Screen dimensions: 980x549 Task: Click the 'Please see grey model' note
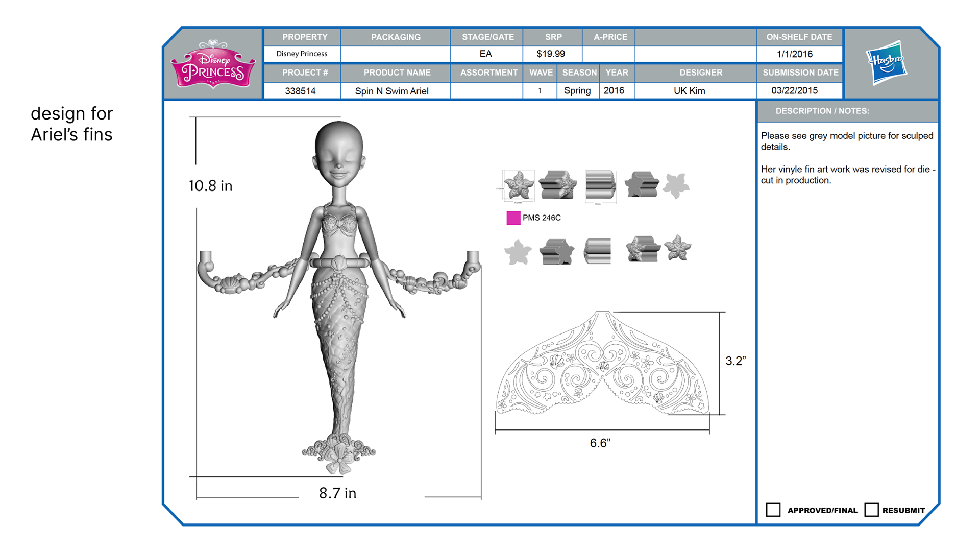(x=847, y=141)
